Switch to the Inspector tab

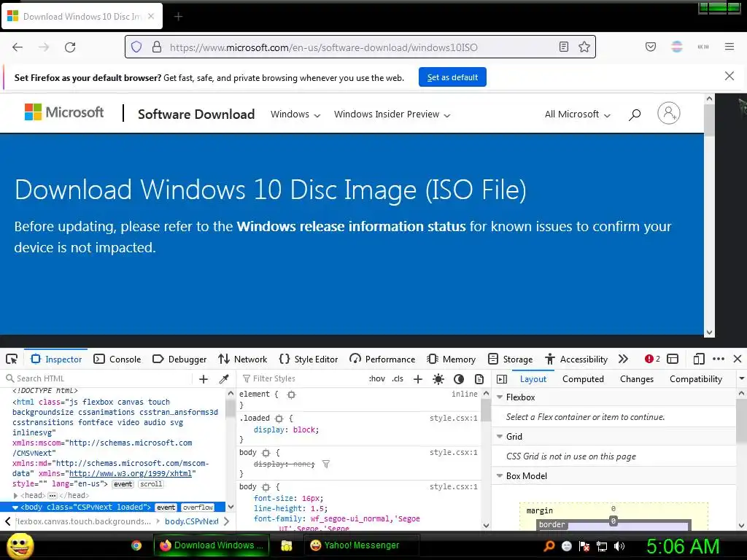[x=56, y=359]
